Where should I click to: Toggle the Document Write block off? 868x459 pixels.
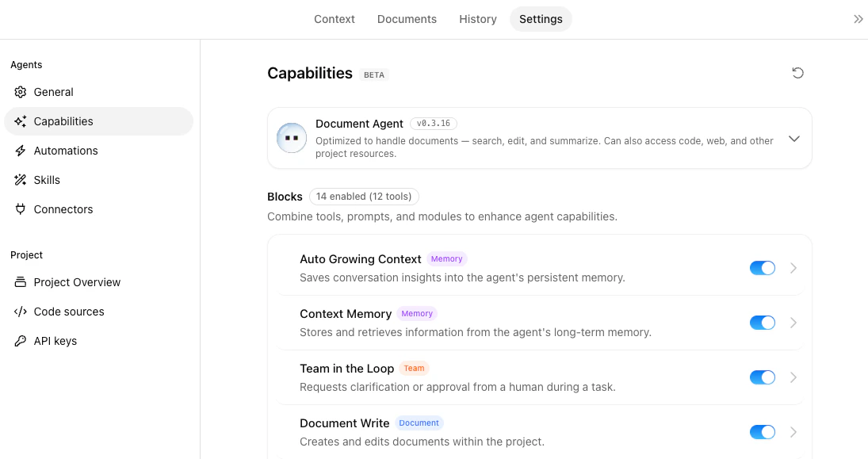point(763,432)
